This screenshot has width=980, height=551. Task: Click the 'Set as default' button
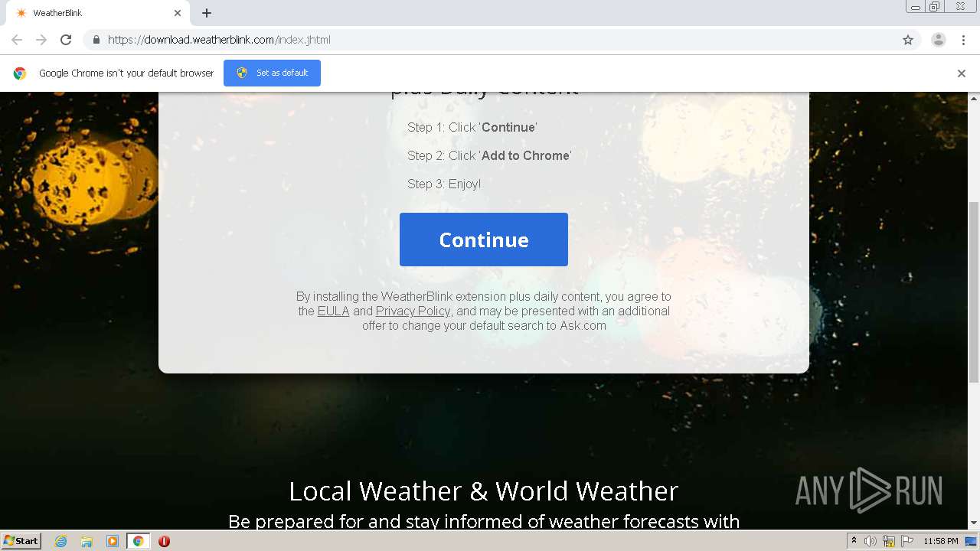[272, 73]
